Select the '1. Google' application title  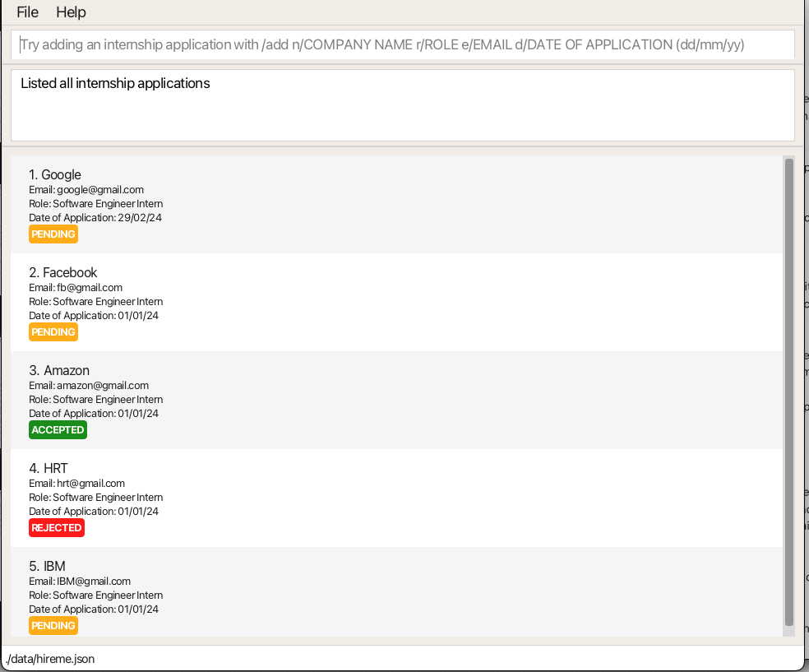coord(55,174)
